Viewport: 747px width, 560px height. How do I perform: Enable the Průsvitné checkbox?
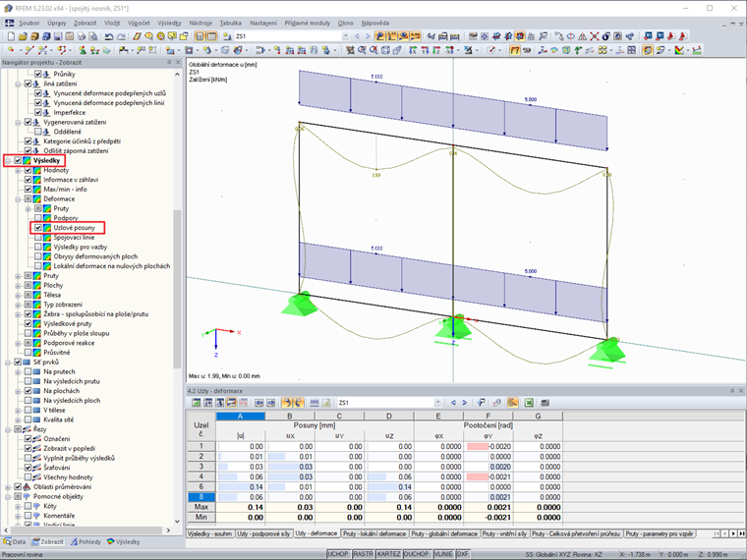point(28,353)
